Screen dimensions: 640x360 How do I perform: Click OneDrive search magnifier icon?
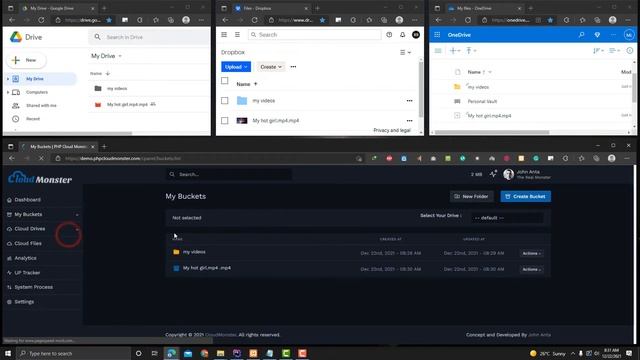click(581, 35)
